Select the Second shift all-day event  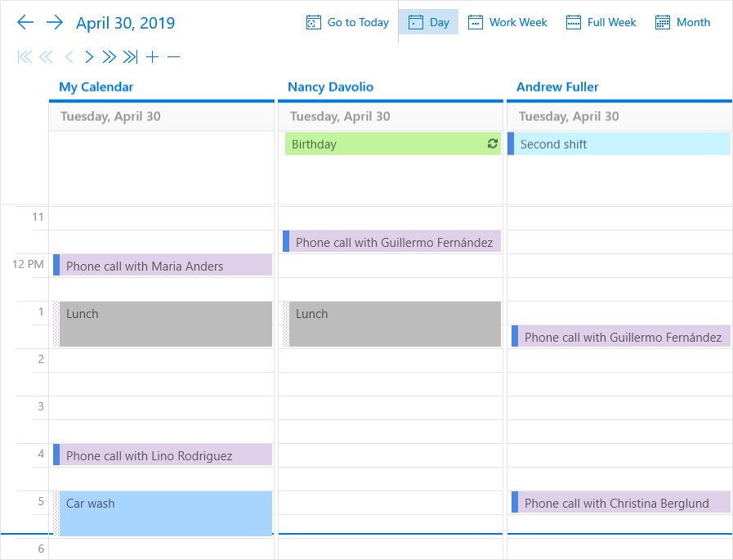[619, 144]
